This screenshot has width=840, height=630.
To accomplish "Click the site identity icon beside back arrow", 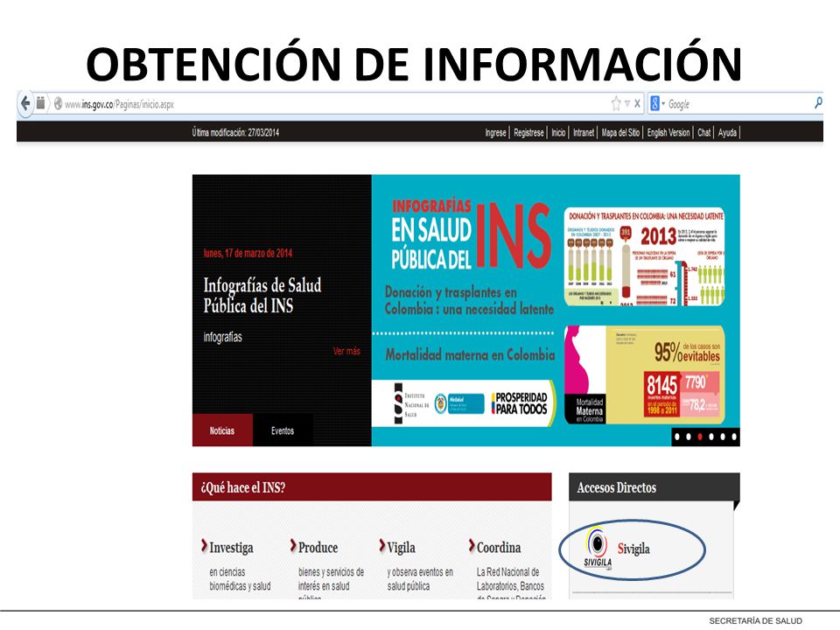I will point(41,103).
